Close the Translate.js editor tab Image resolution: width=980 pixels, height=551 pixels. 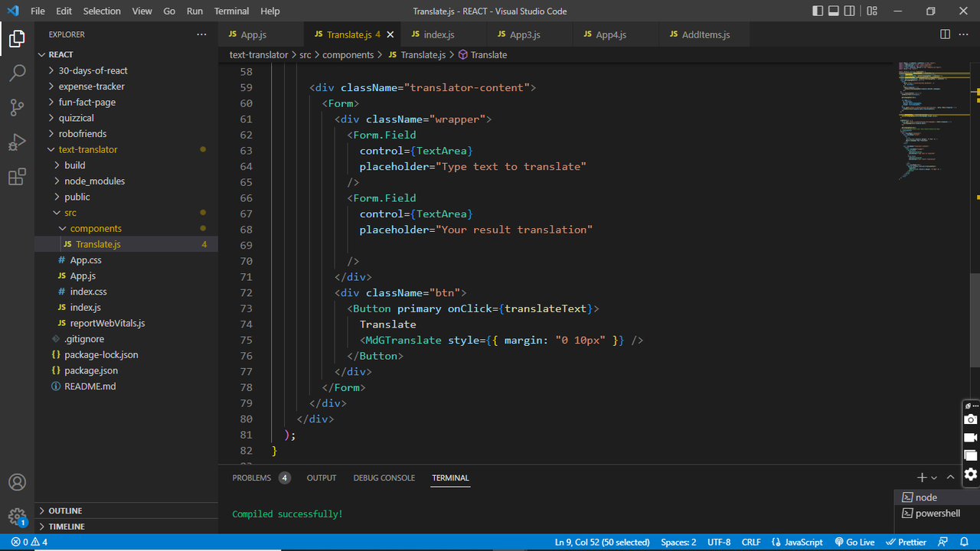pos(390,34)
